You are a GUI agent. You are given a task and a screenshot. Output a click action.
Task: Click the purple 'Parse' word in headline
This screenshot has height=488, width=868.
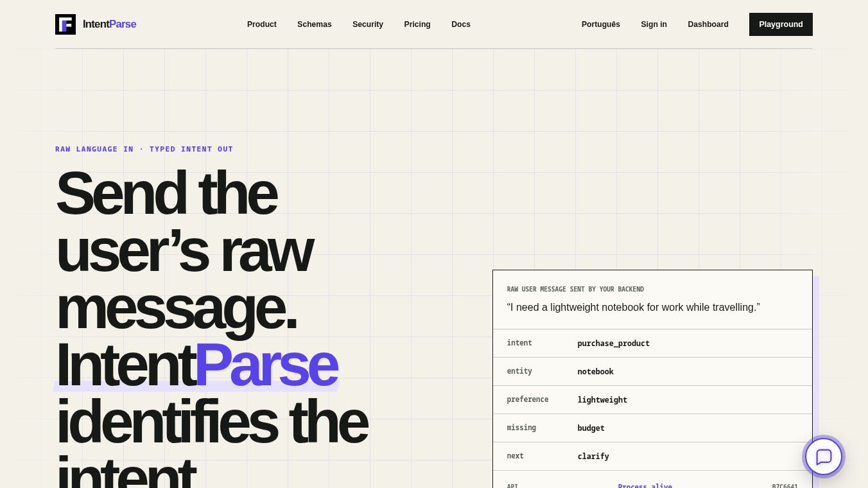pos(266,365)
